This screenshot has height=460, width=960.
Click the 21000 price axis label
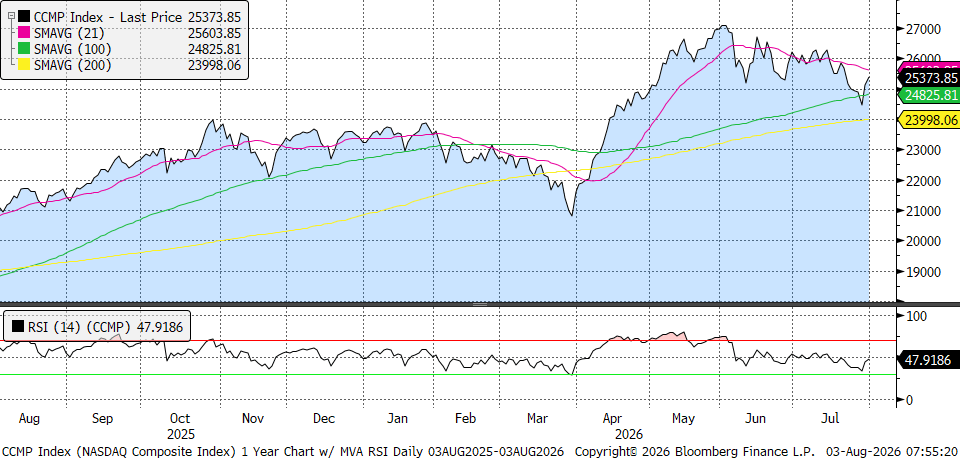point(923,211)
